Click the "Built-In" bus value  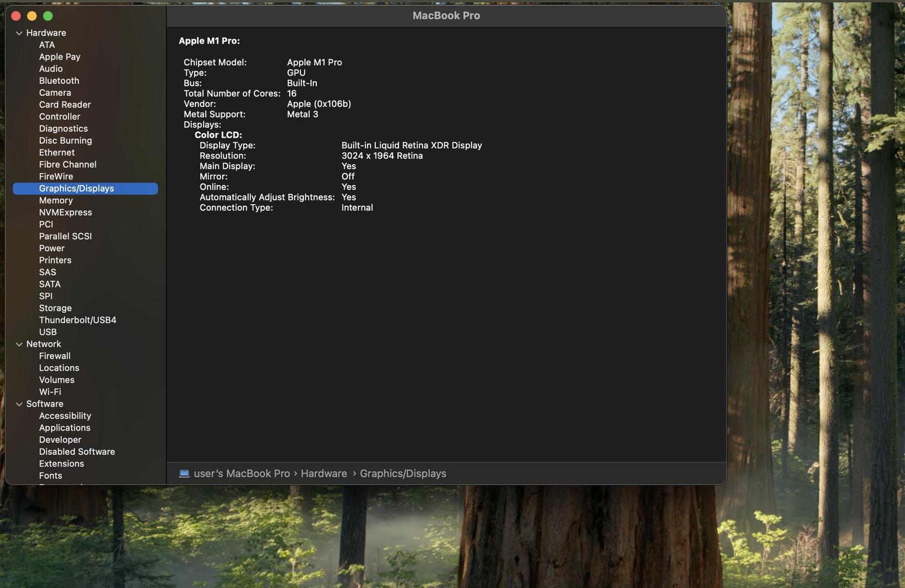pos(302,83)
